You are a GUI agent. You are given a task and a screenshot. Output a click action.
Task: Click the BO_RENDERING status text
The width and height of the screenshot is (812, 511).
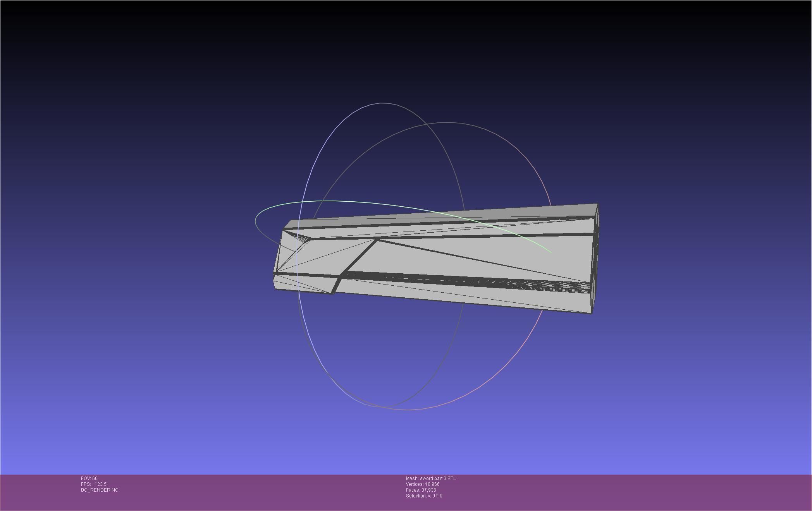(100, 490)
